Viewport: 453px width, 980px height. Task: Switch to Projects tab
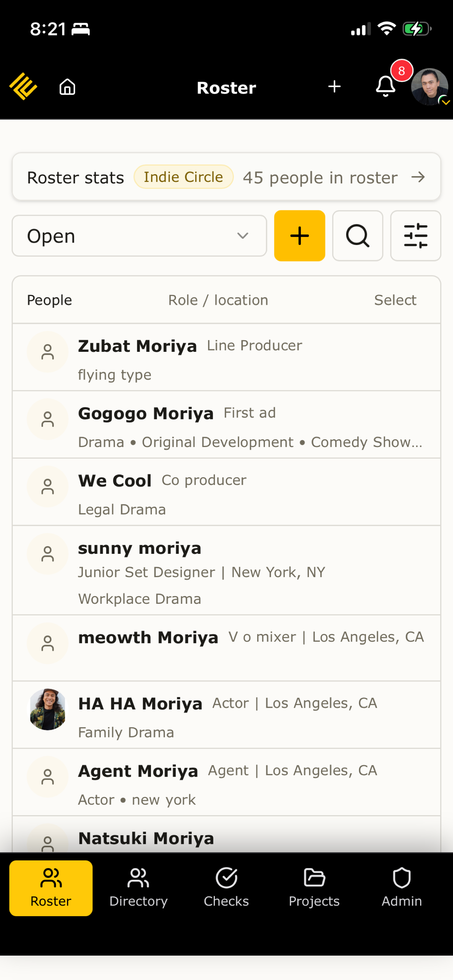point(314,888)
